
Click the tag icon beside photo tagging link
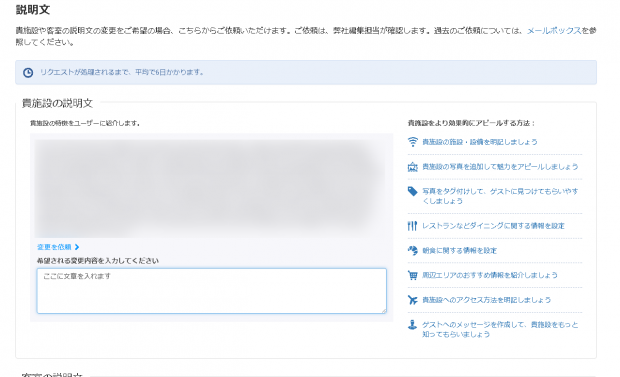tap(412, 191)
